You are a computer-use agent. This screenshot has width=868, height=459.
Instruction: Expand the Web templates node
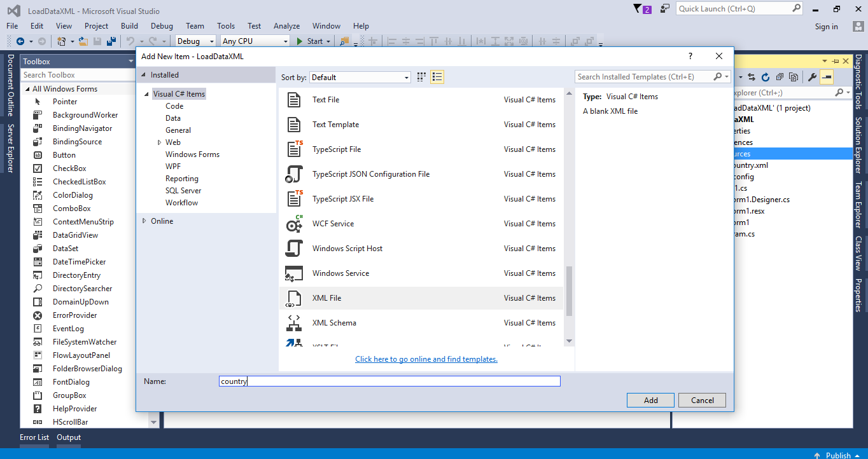coord(160,142)
